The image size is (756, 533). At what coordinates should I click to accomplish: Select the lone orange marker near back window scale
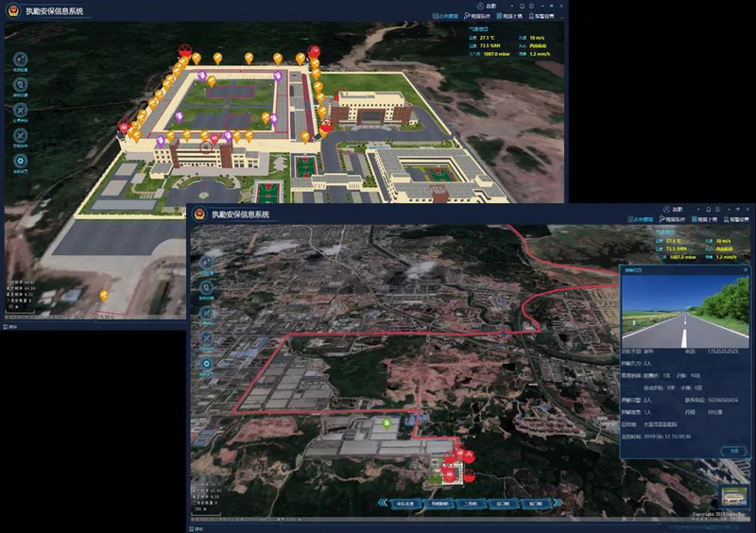pyautogui.click(x=104, y=295)
